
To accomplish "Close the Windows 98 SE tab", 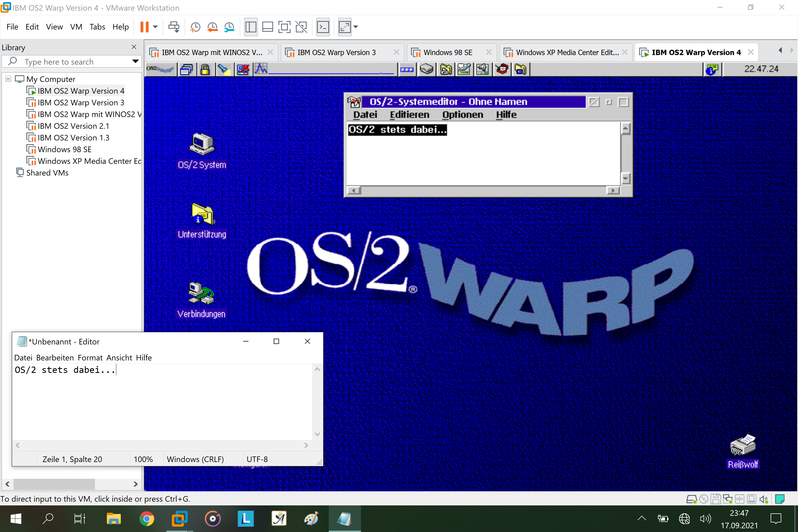I will coord(489,52).
